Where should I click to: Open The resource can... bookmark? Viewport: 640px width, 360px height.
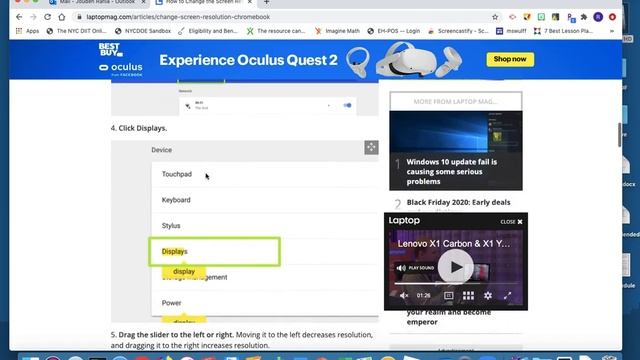coord(276,31)
